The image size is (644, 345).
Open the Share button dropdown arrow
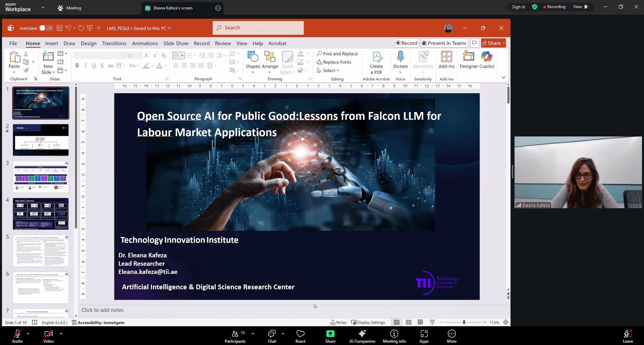point(503,43)
